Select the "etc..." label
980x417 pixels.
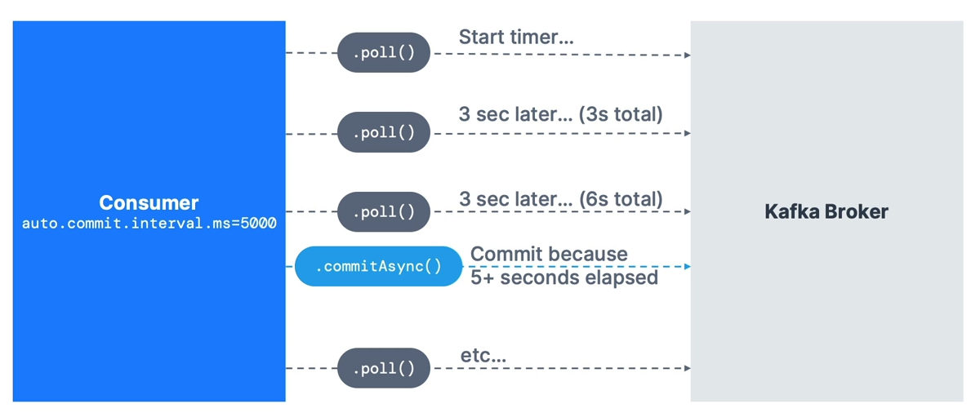(x=483, y=355)
